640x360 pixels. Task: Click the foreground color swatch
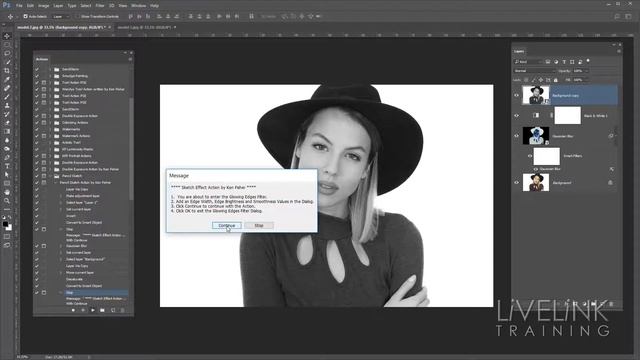(x=5, y=224)
